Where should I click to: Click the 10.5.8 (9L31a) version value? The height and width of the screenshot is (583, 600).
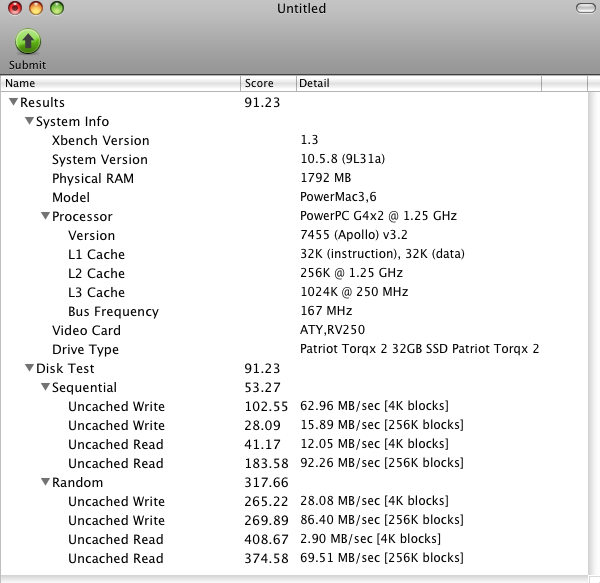342,158
